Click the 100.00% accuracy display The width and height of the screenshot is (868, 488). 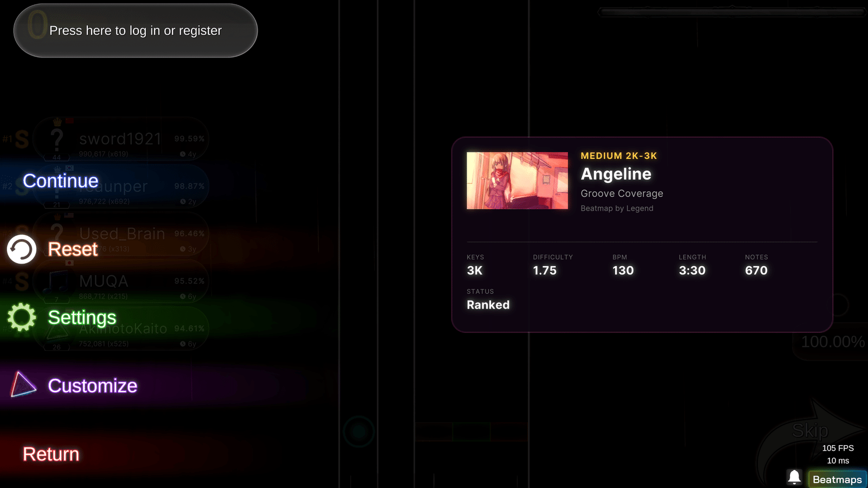click(833, 342)
